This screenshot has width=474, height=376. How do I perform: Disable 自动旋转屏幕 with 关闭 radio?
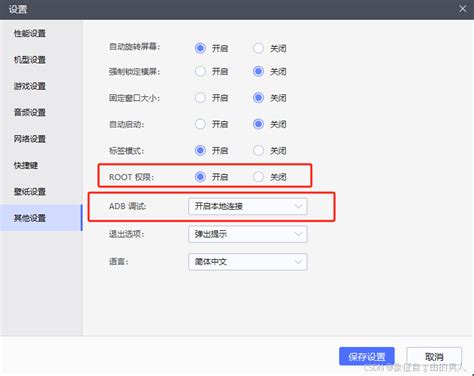pyautogui.click(x=258, y=48)
